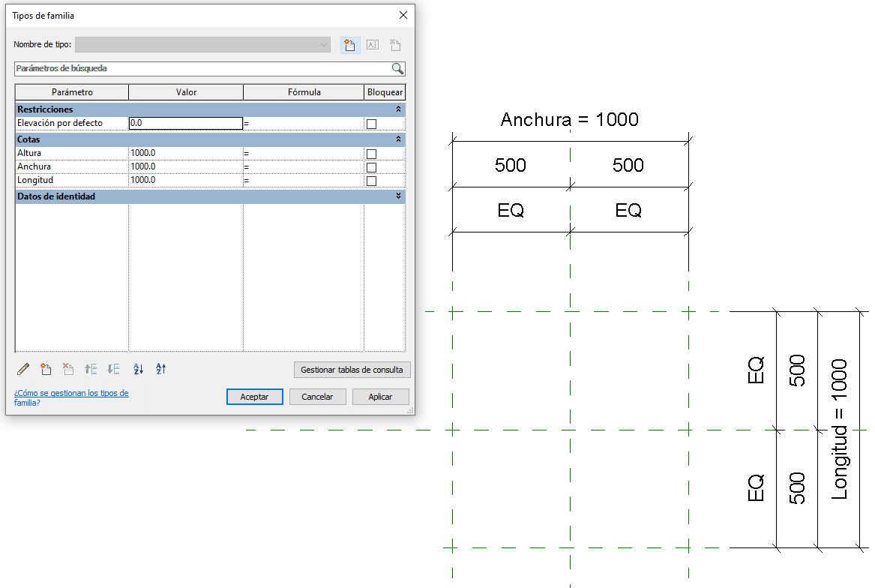This screenshot has width=875, height=588.
Task: Collapse the Cotas section header
Action: point(397,139)
